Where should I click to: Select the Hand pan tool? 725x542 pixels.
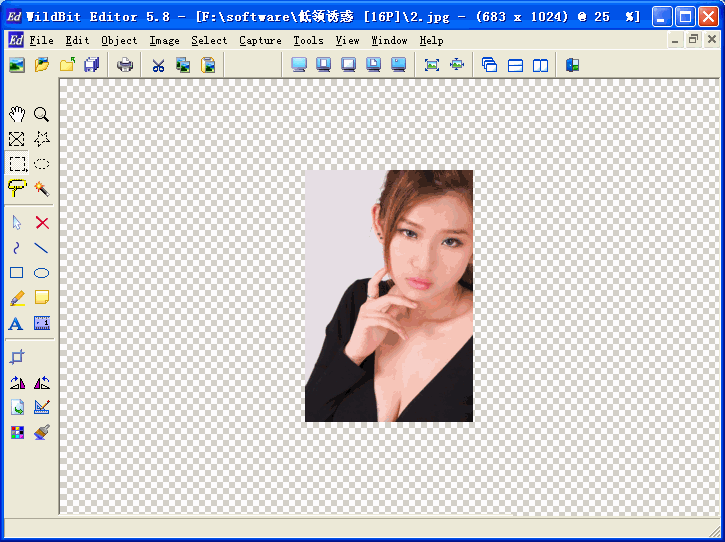(17, 115)
